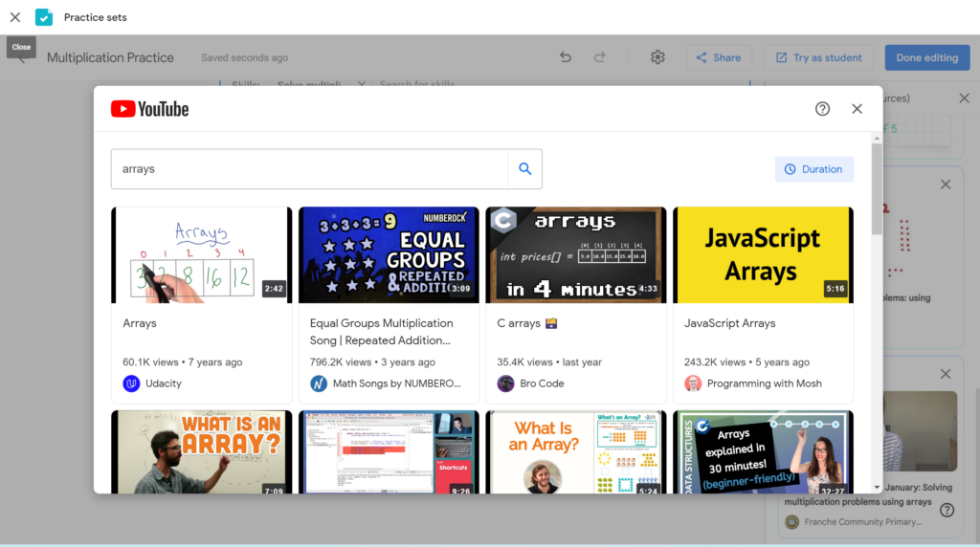
Task: Close the resources side panel
Action: 965,98
